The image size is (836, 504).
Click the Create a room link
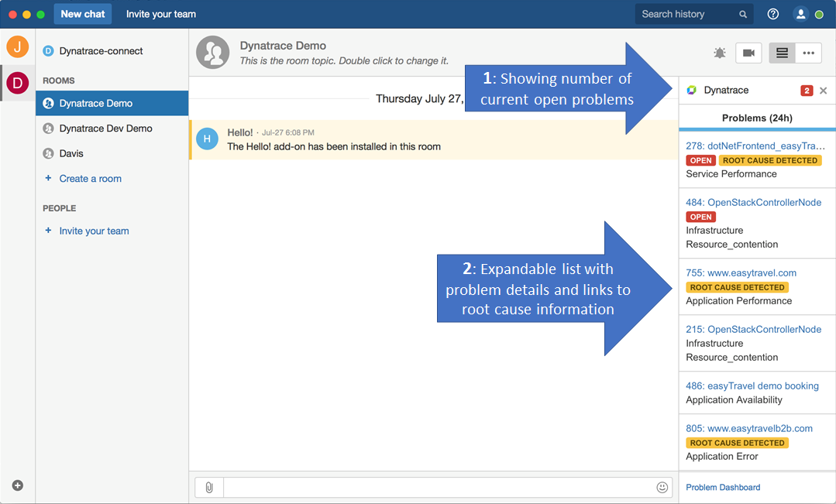tap(90, 179)
